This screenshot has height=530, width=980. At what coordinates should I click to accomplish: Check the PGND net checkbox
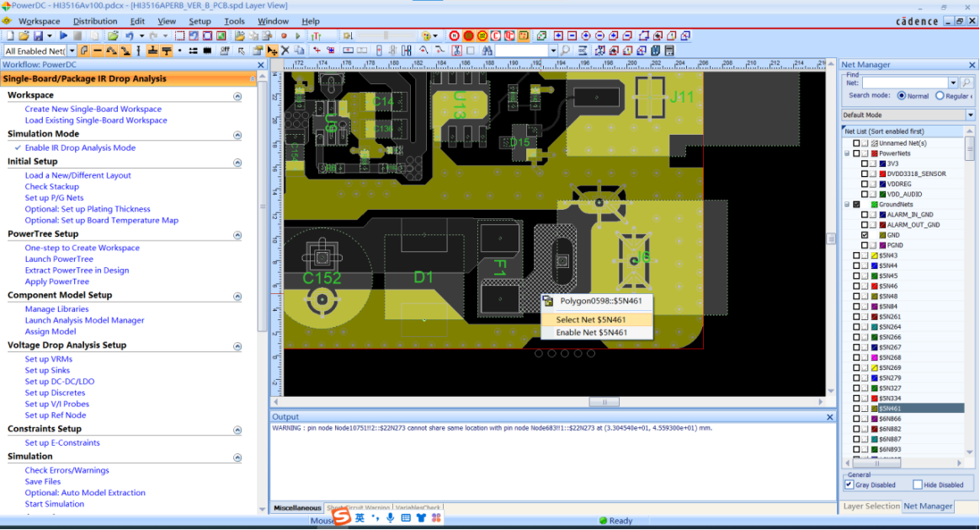(x=865, y=245)
